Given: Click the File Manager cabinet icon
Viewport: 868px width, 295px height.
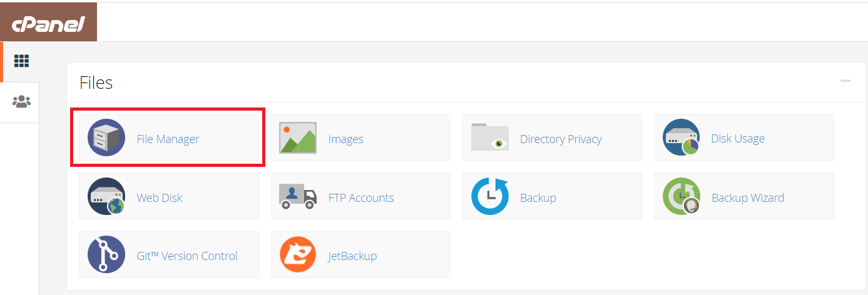Looking at the screenshot, I should pos(106,137).
